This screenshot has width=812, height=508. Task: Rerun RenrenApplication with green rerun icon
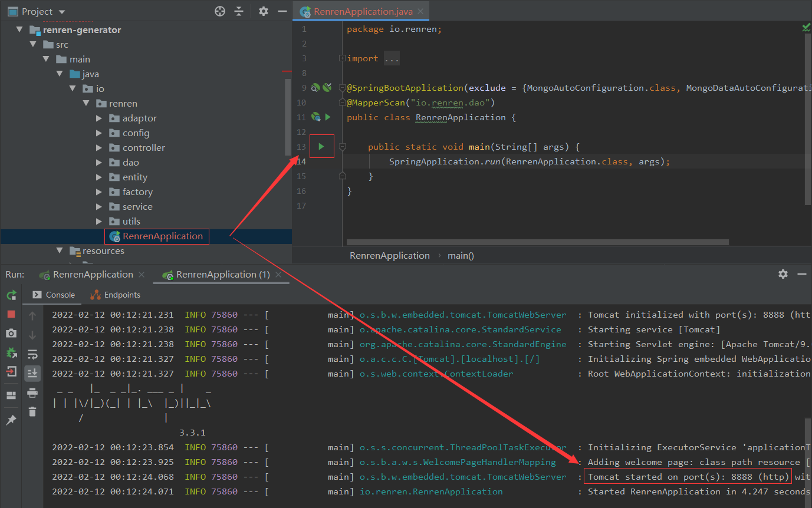point(11,295)
